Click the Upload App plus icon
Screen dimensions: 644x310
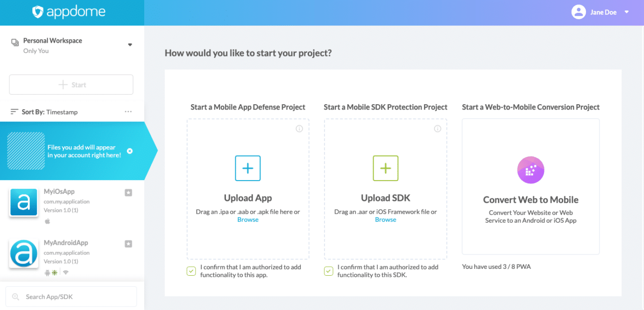tap(248, 168)
